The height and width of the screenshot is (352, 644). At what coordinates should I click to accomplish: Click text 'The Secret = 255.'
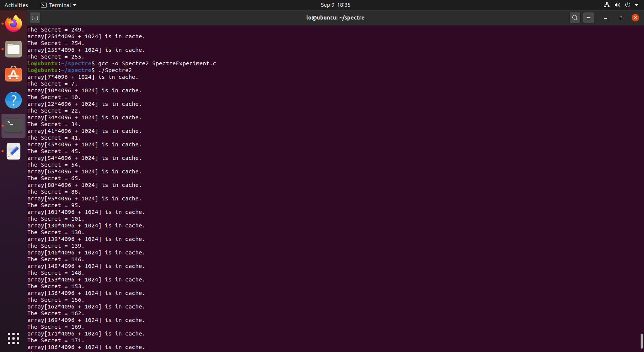pos(56,57)
